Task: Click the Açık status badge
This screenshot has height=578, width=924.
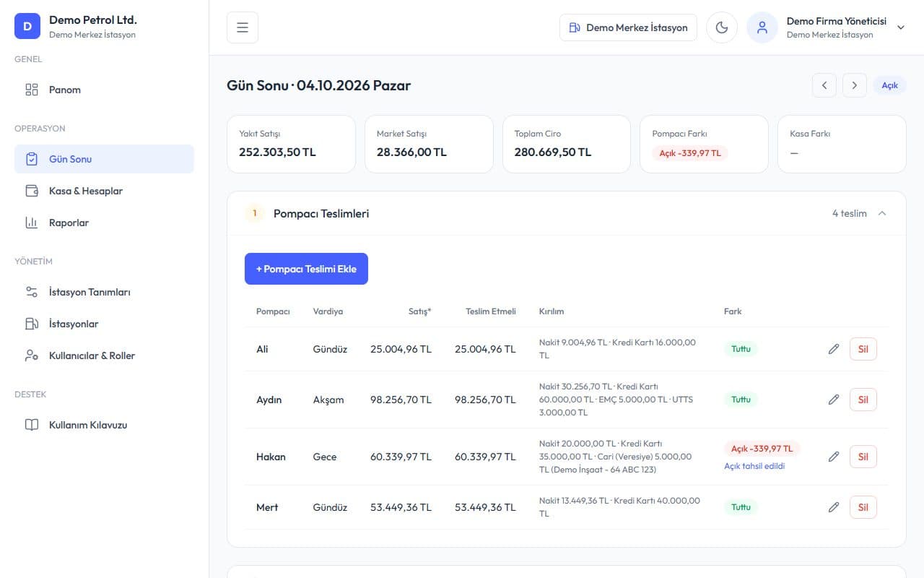Action: 889,85
